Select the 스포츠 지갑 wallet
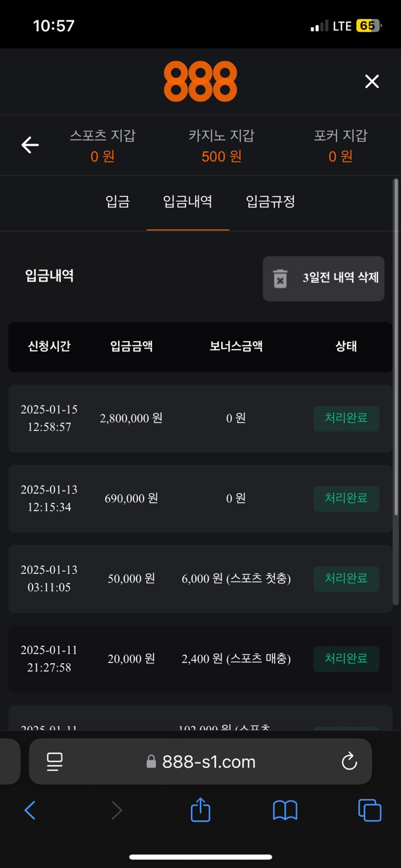This screenshot has width=401, height=868. pyautogui.click(x=102, y=145)
